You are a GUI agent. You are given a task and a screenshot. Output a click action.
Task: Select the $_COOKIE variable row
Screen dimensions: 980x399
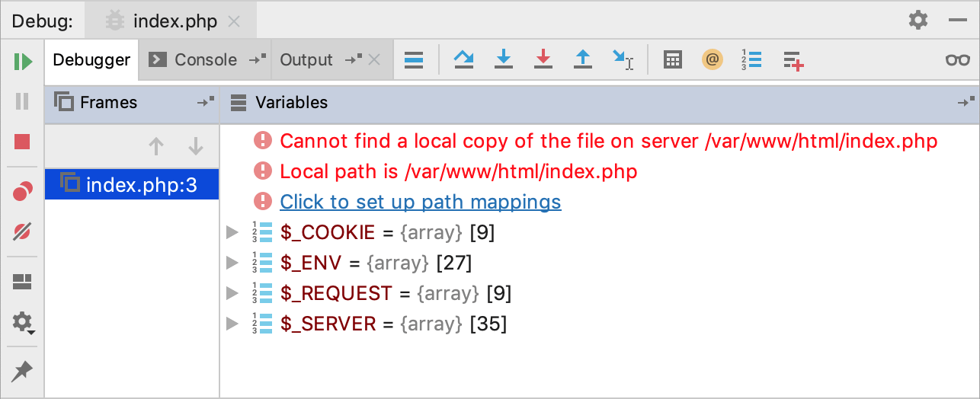(x=600, y=232)
